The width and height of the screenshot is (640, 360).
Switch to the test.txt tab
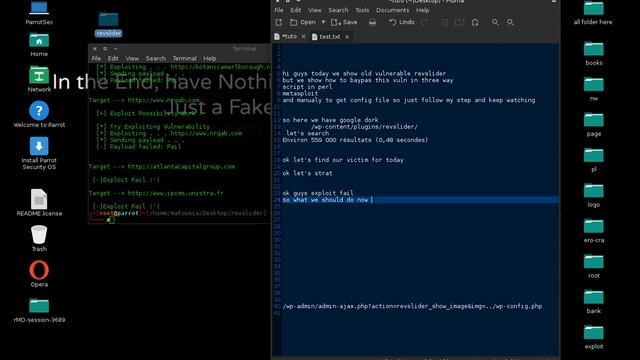(329, 37)
